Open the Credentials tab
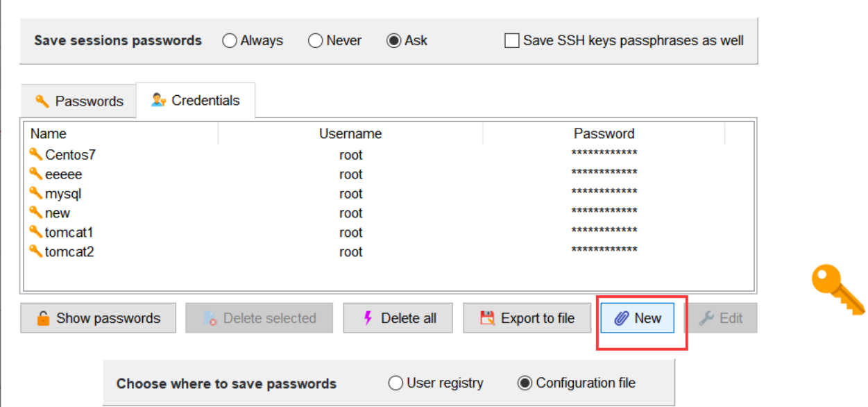 (x=196, y=101)
